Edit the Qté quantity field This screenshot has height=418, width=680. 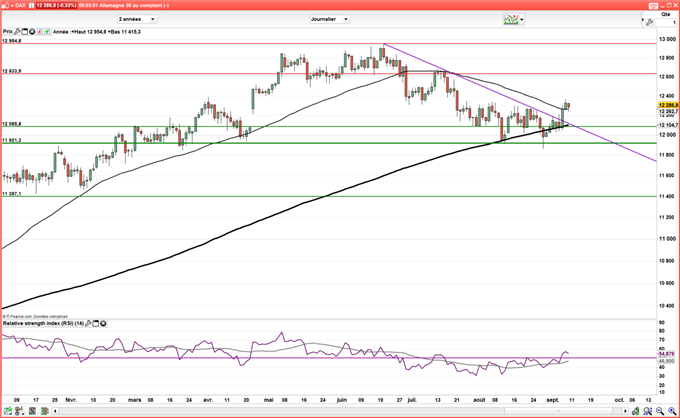(x=666, y=22)
